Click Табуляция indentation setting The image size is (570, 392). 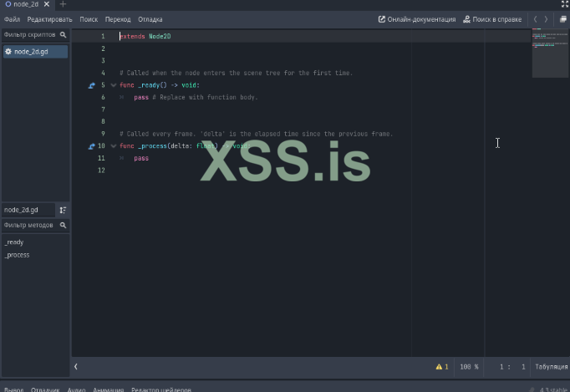point(551,367)
